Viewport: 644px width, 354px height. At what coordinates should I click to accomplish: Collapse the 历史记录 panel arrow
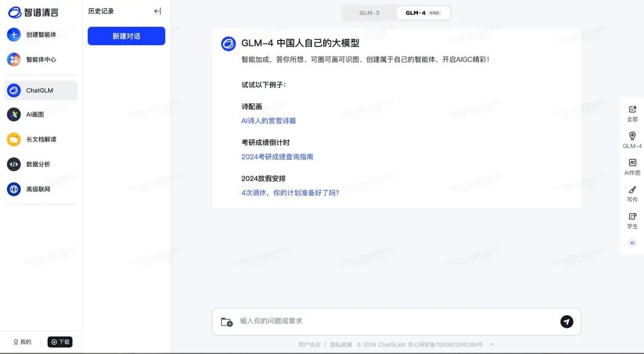(157, 11)
